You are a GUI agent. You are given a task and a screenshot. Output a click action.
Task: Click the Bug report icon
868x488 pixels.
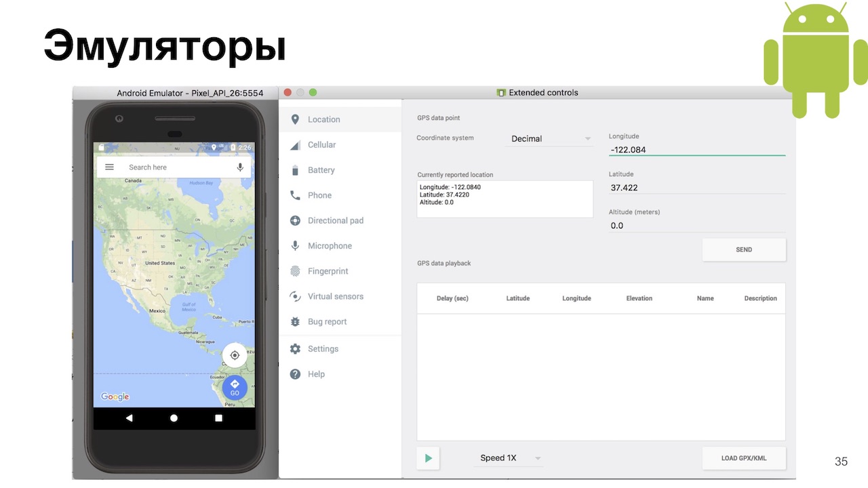point(295,322)
